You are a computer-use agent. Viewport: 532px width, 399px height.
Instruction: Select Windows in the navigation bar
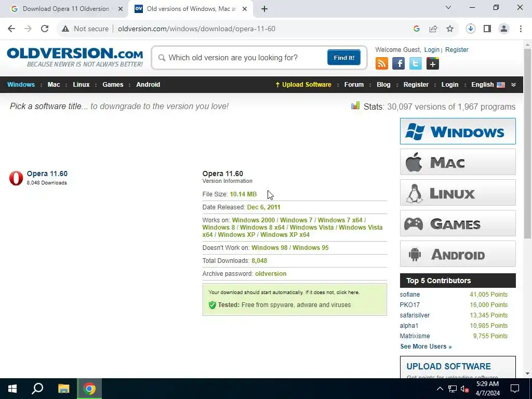[21, 85]
